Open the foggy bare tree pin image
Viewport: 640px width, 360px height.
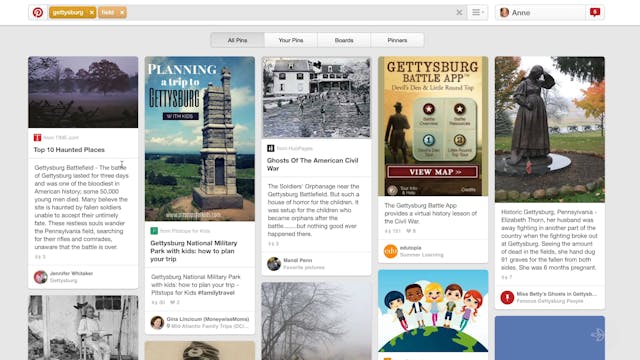tap(316, 321)
